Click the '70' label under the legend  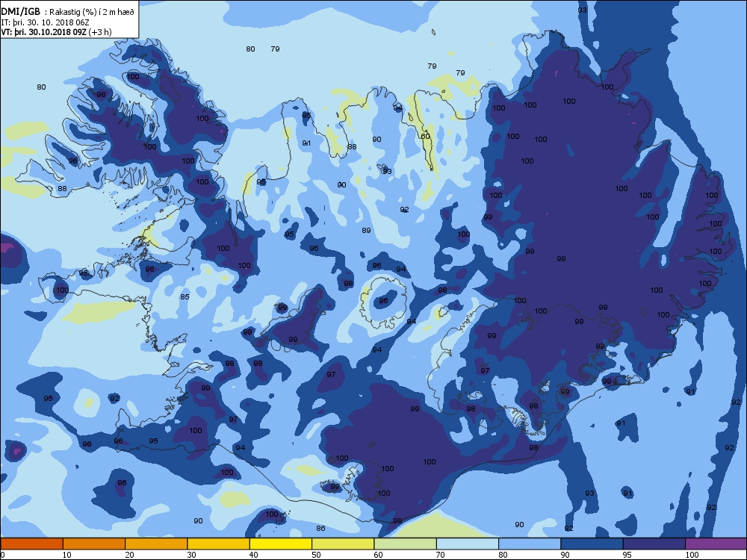tap(441, 555)
